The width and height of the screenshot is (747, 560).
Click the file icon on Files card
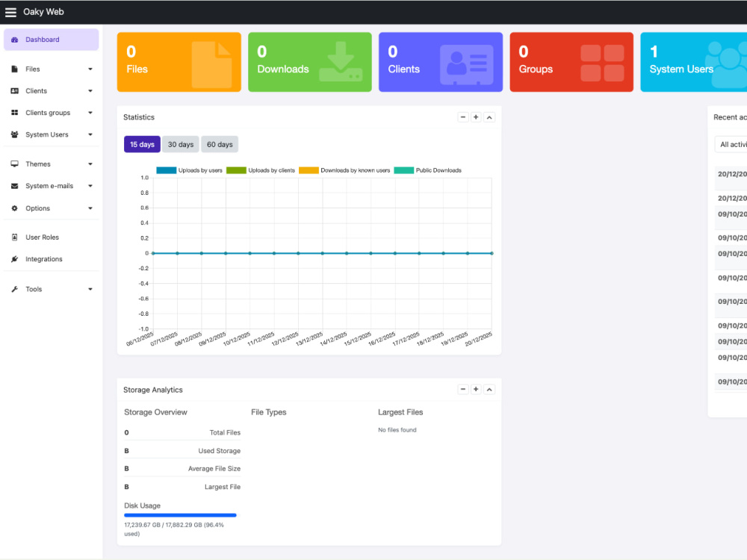point(211,65)
